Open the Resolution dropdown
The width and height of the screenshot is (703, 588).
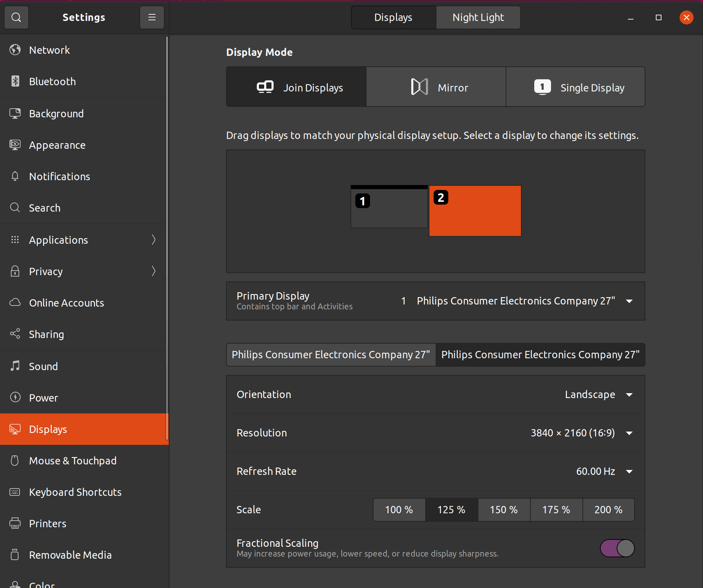pyautogui.click(x=581, y=433)
